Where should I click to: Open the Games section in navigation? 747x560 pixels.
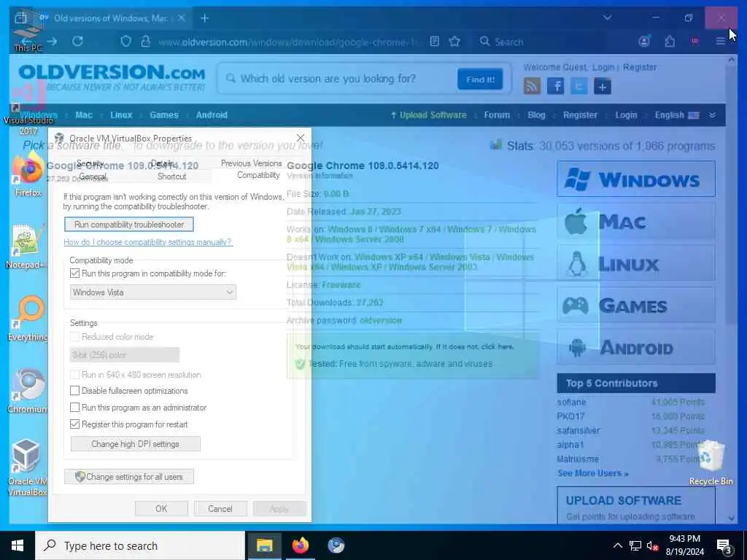pyautogui.click(x=164, y=114)
